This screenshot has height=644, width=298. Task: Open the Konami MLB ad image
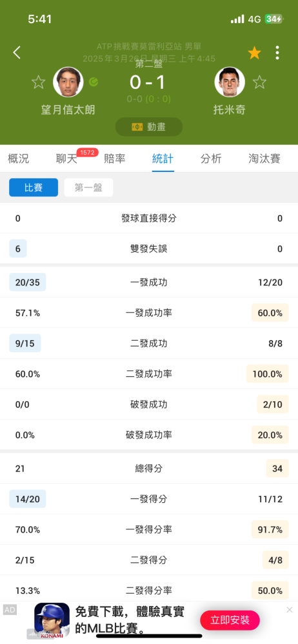52,621
